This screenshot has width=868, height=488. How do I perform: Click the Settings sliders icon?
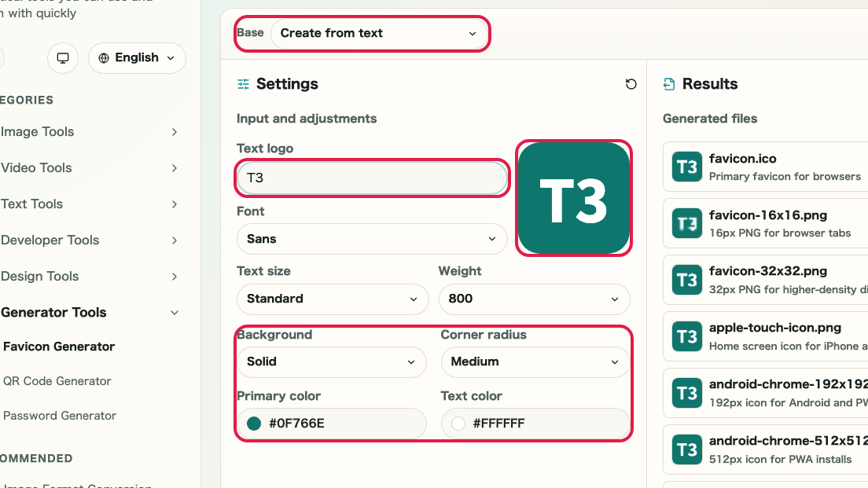tap(243, 84)
